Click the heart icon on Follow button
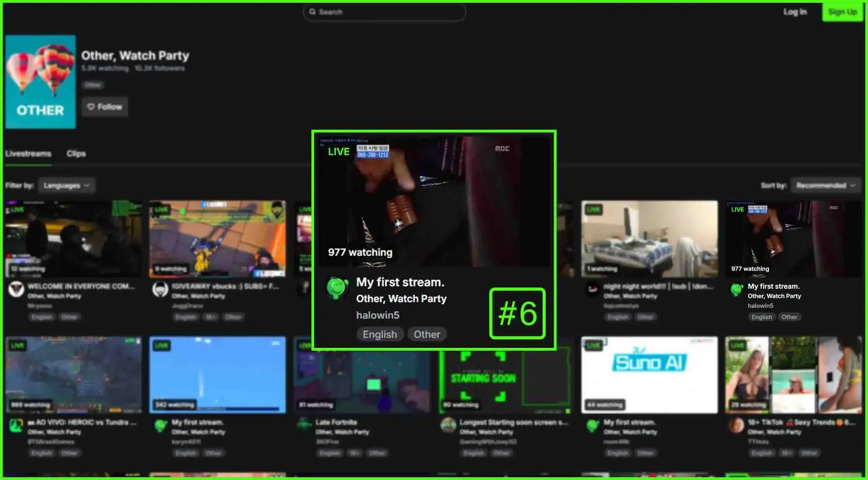Viewport: 868px width, 480px height. (91, 107)
